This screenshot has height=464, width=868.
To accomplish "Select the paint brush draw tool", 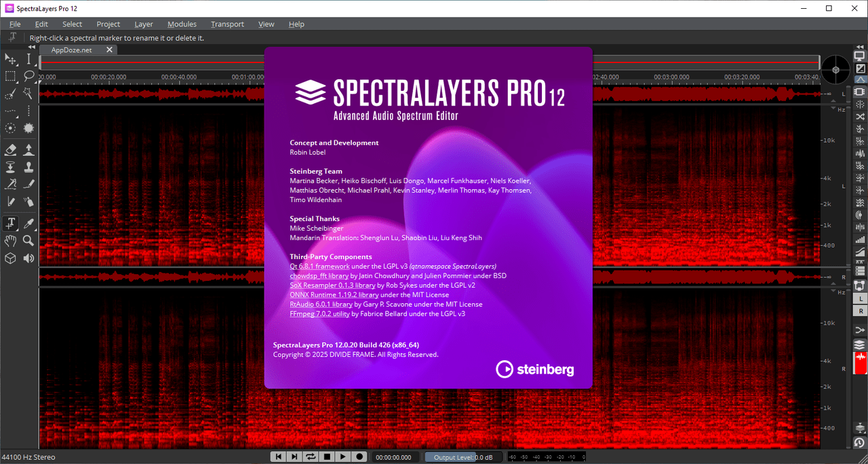I will tap(28, 184).
